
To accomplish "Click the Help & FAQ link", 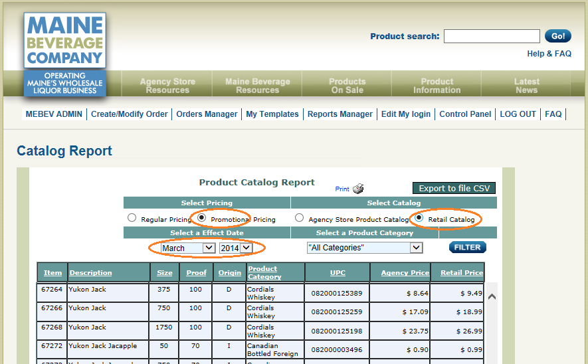I will point(549,54).
